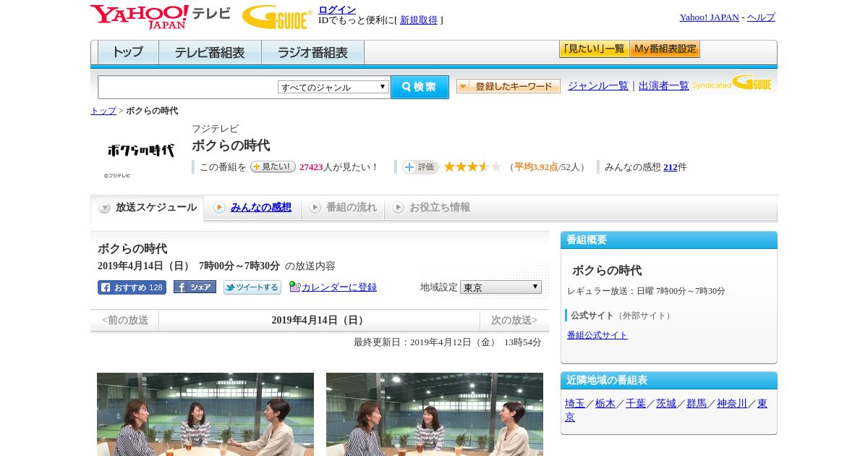Open the 神奈川 area listing link
Viewport: 868px width, 456px height.
732,404
